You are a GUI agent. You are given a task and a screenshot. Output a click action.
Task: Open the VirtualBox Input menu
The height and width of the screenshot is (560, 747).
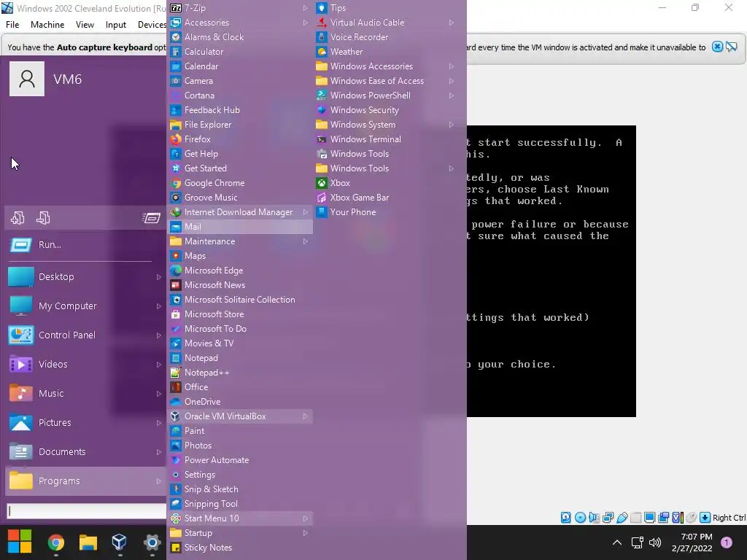pyautogui.click(x=116, y=25)
